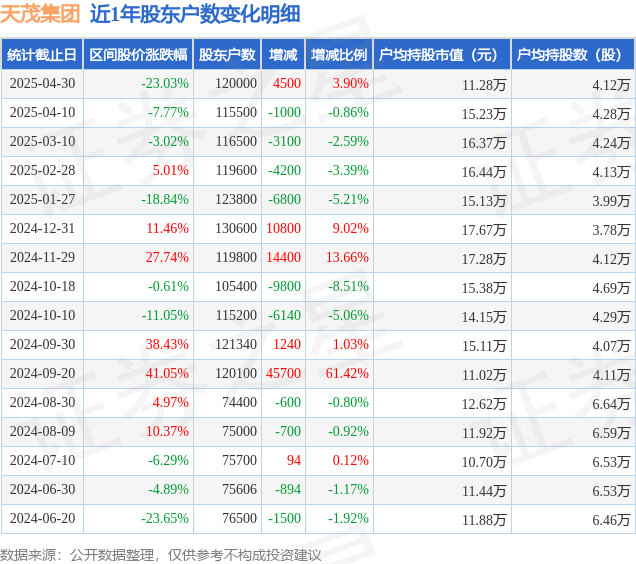The width and height of the screenshot is (636, 564).
Task: Click the 户均持股数（股） column header
Action: (574, 54)
